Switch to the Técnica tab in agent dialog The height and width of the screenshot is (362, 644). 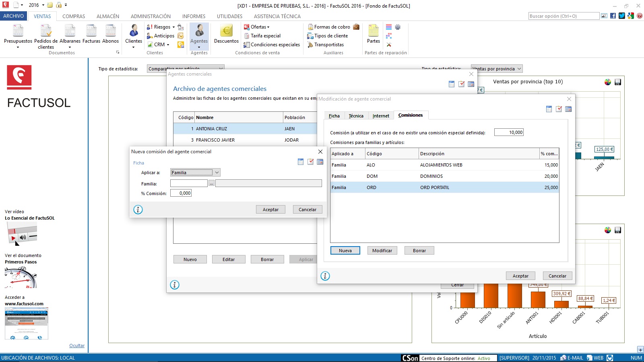pos(356,116)
